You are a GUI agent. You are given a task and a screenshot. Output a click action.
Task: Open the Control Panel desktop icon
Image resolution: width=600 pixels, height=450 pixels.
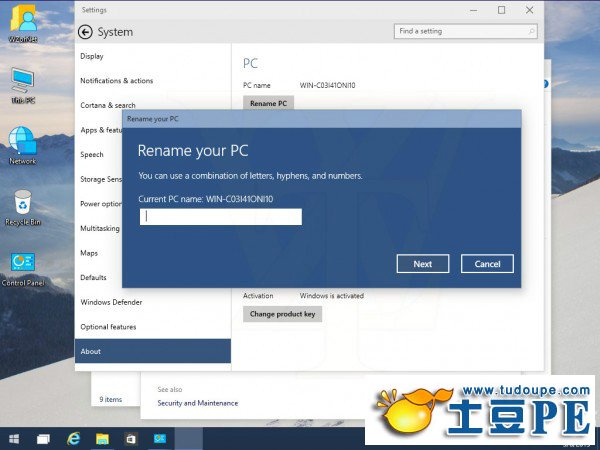(x=23, y=269)
